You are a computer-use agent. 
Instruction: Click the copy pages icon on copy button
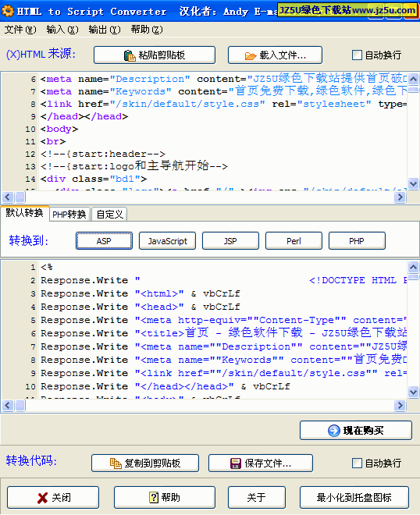point(116,463)
